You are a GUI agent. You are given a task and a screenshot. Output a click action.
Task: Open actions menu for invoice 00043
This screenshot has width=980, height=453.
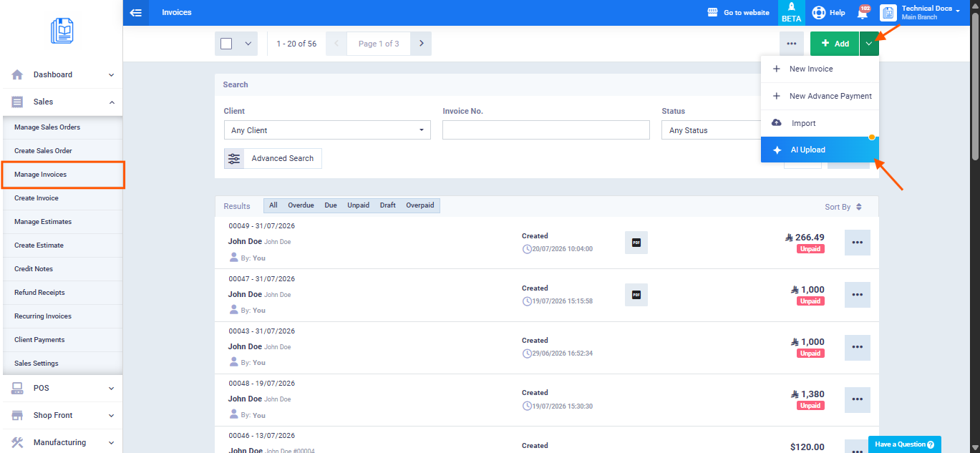pos(858,347)
